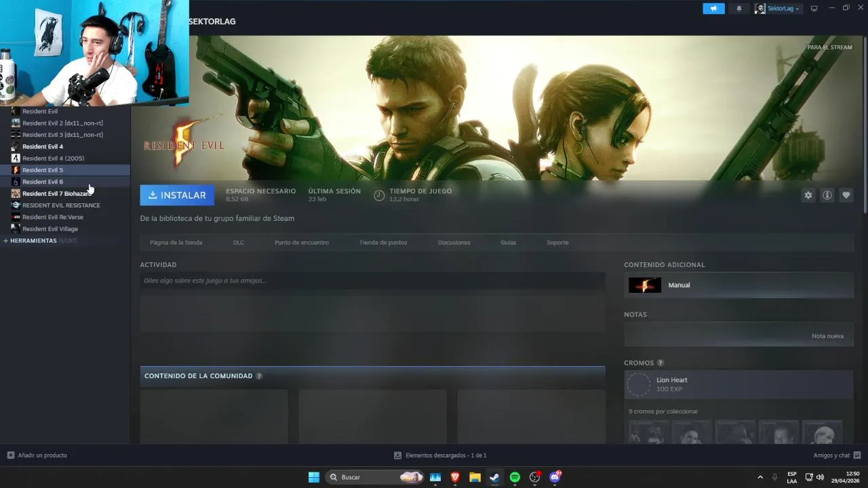This screenshot has width=868, height=488.
Task: Expand the Herramientas category
Action: click(39, 241)
